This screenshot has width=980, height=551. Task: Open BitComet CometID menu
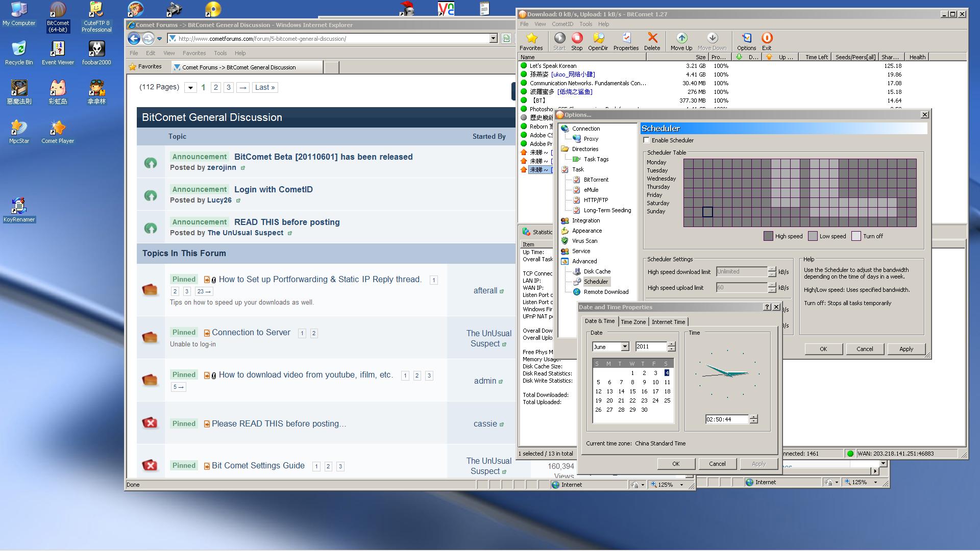[x=562, y=24]
